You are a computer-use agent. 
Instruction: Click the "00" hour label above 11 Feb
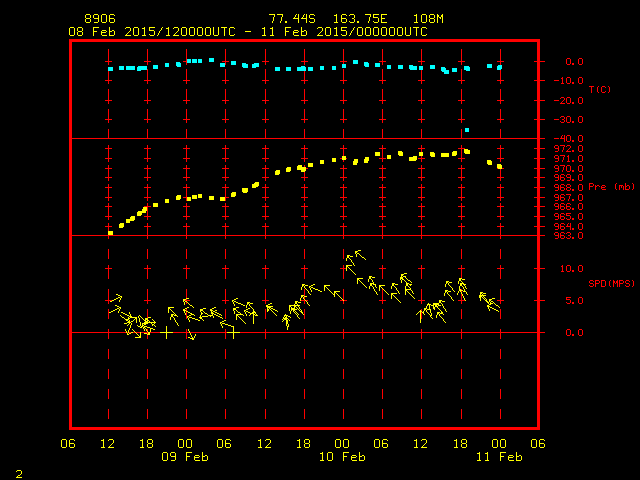tap(499, 444)
